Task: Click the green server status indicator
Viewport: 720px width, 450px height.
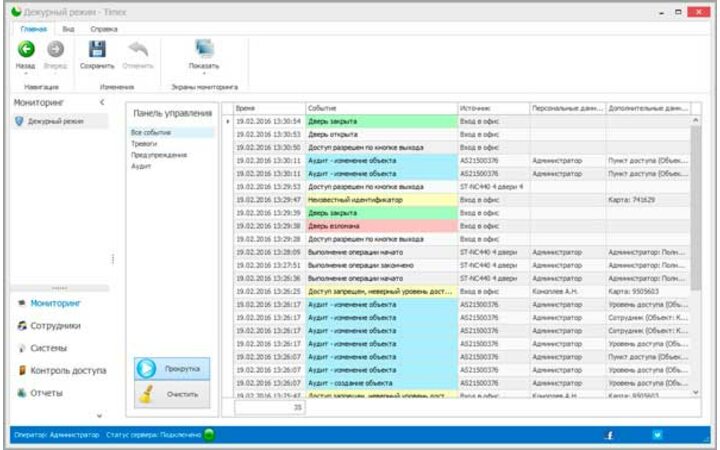Action: point(210,435)
